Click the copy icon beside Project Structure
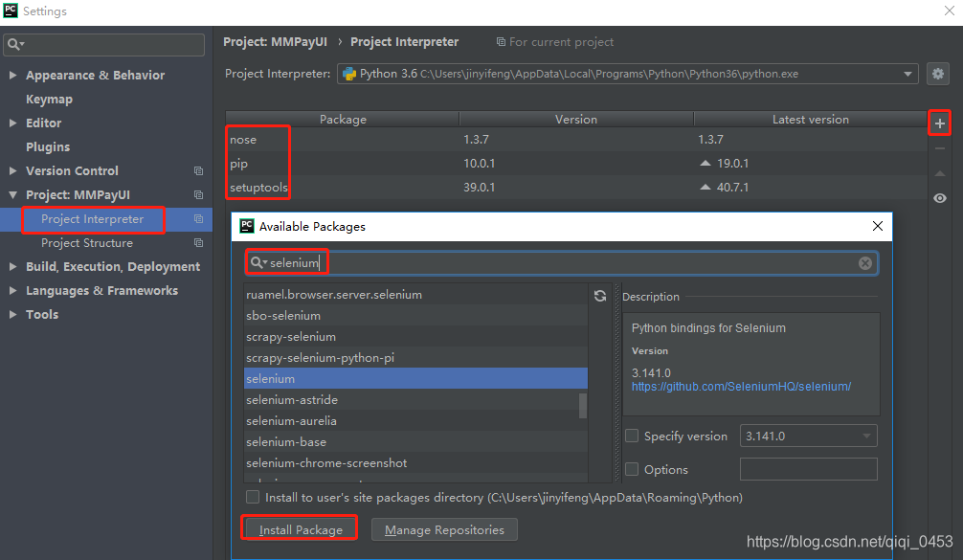The width and height of the screenshot is (963, 560). point(198,242)
